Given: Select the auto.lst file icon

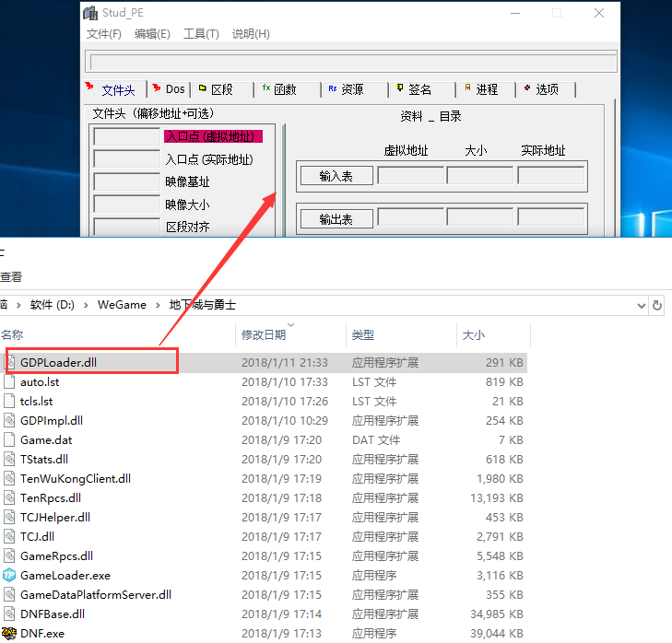Looking at the screenshot, I should click(9, 381).
